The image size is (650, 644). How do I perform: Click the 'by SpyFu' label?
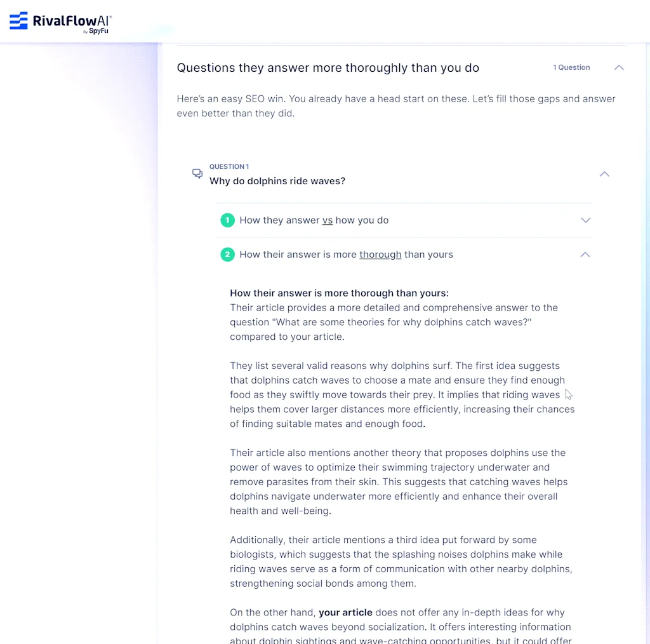pos(96,31)
